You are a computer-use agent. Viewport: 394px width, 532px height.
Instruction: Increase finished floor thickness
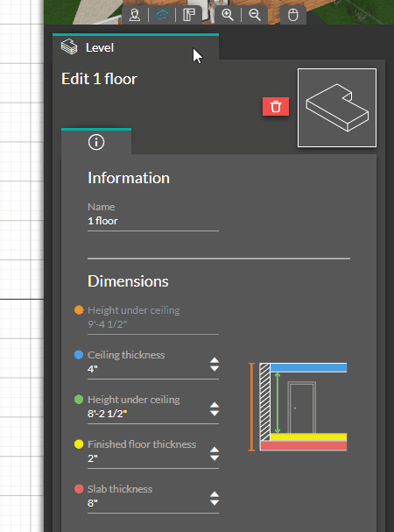(x=215, y=450)
